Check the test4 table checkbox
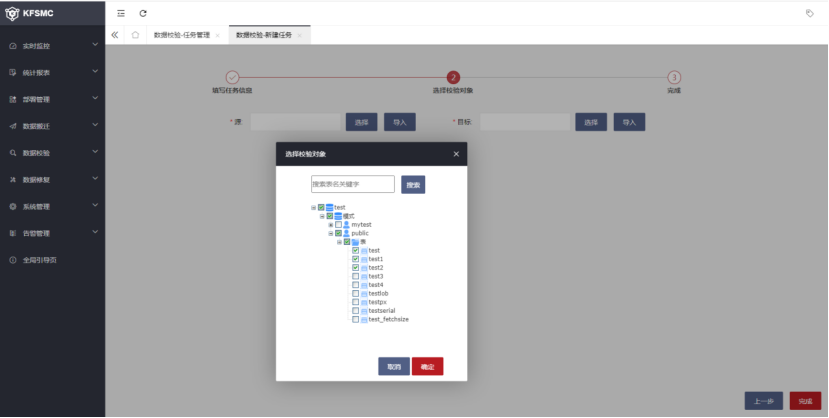The image size is (829, 418). pyautogui.click(x=355, y=285)
